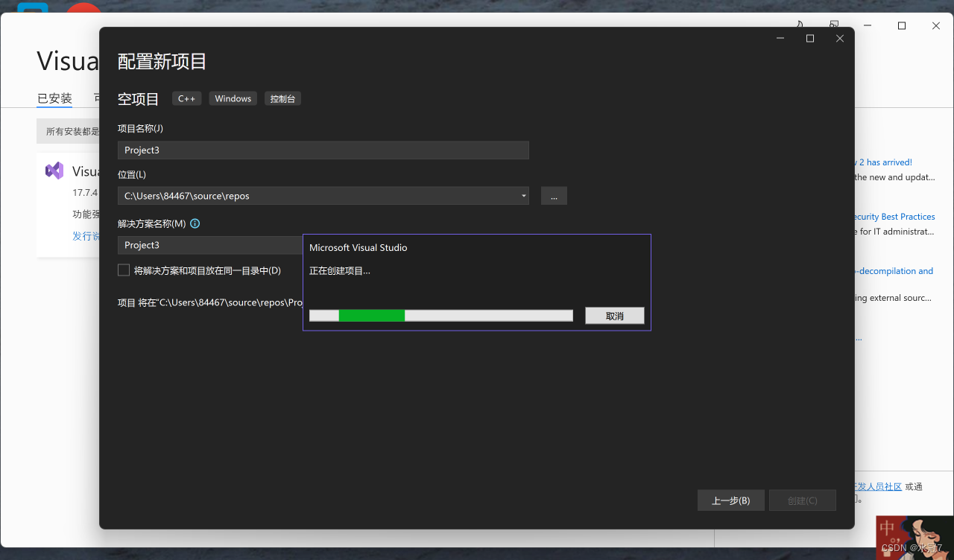954x560 pixels.
Task: Open the Security Best Practices link
Action: [x=897, y=216]
